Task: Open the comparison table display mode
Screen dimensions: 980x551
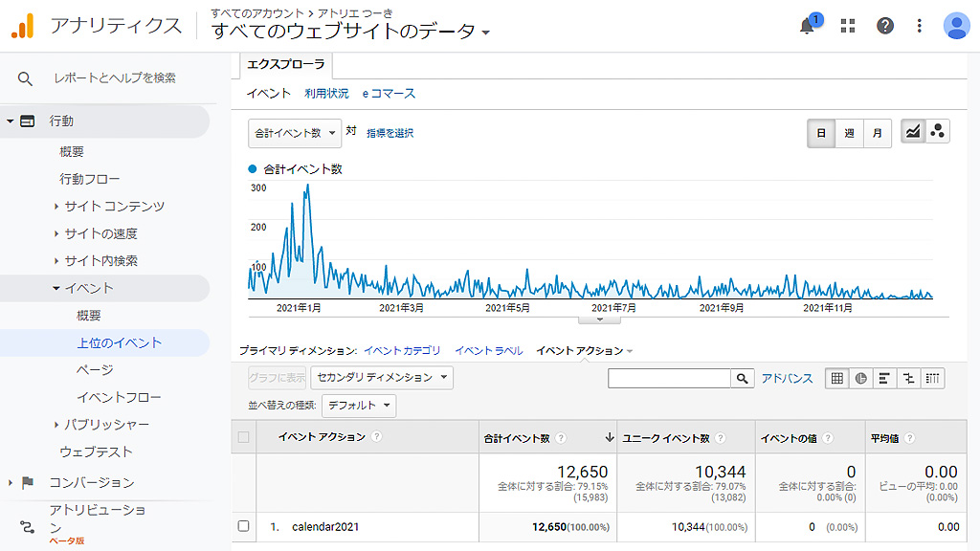Action: tap(908, 379)
